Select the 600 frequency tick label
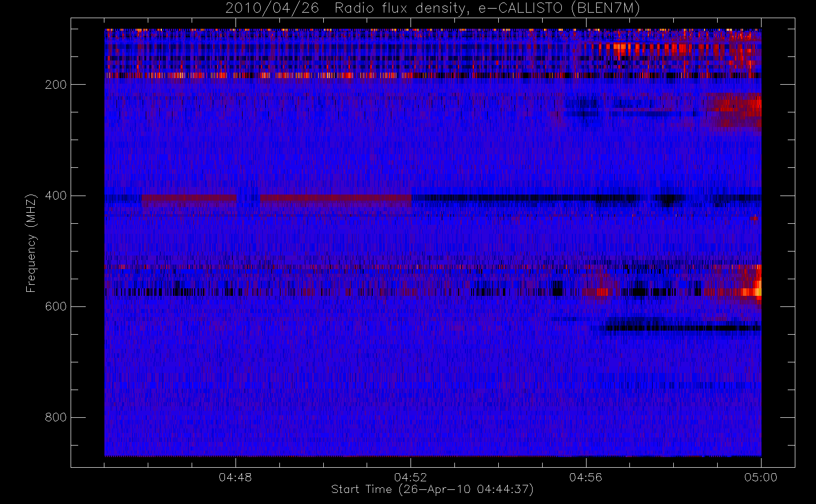This screenshot has height=504, width=816. pyautogui.click(x=56, y=306)
